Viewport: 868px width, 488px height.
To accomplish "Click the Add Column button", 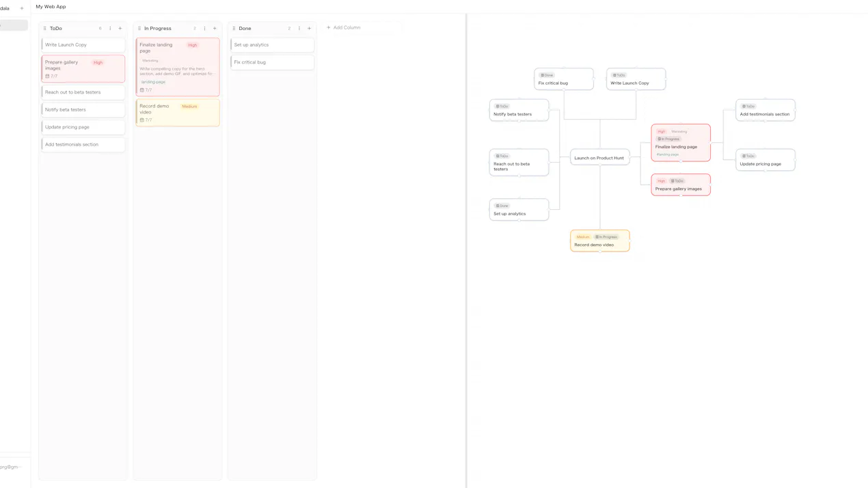I will click(344, 28).
